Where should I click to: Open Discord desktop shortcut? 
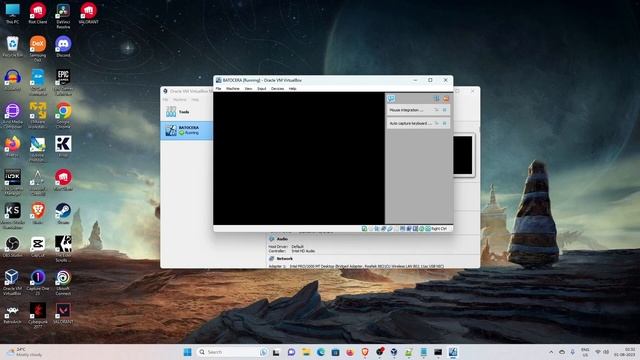pyautogui.click(x=63, y=47)
